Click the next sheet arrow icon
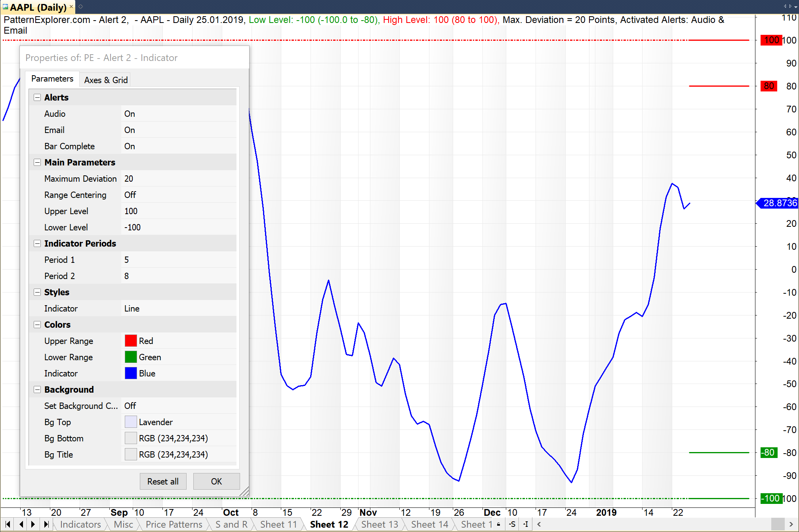799x532 pixels. click(x=33, y=524)
